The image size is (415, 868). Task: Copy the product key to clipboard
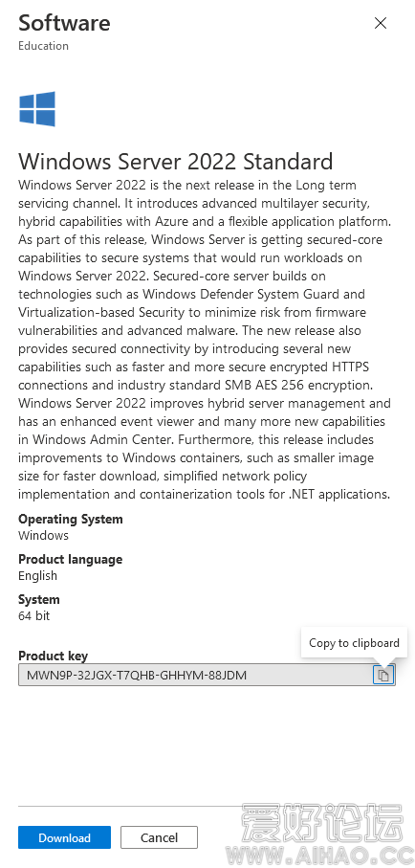(x=383, y=675)
